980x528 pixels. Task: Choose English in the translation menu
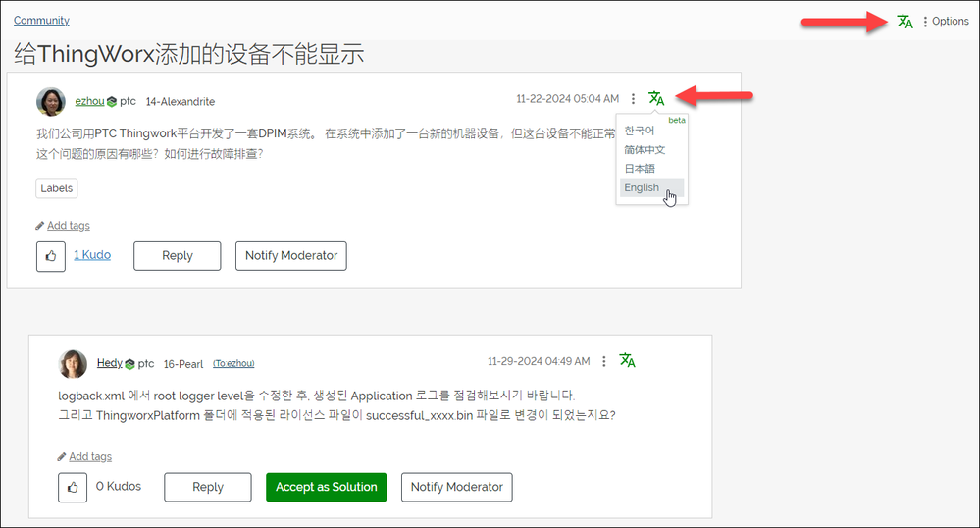click(x=651, y=187)
